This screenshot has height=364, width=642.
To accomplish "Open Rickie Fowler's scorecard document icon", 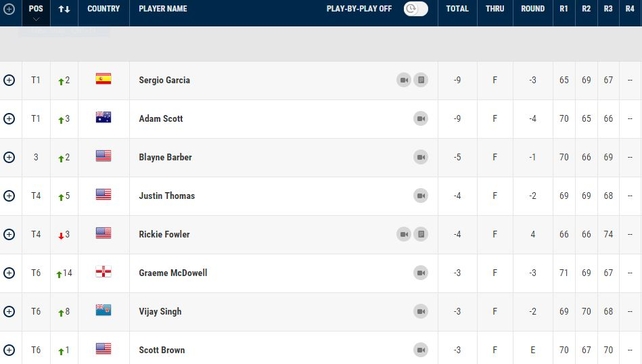I will coord(421,234).
